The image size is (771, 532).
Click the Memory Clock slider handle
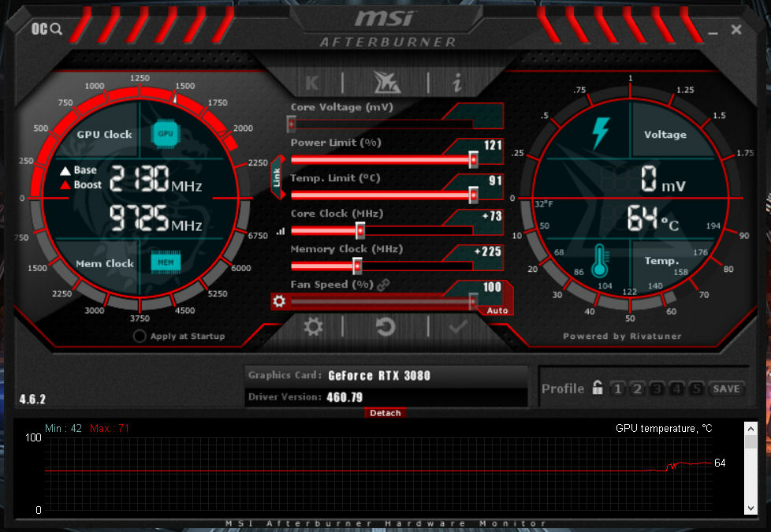(x=357, y=266)
